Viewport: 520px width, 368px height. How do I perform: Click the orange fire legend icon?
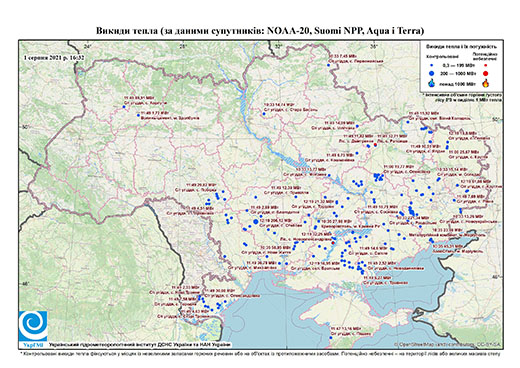pyautogui.click(x=486, y=83)
